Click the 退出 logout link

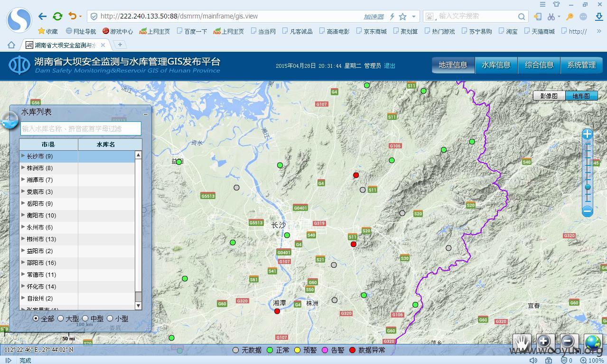[x=390, y=66]
